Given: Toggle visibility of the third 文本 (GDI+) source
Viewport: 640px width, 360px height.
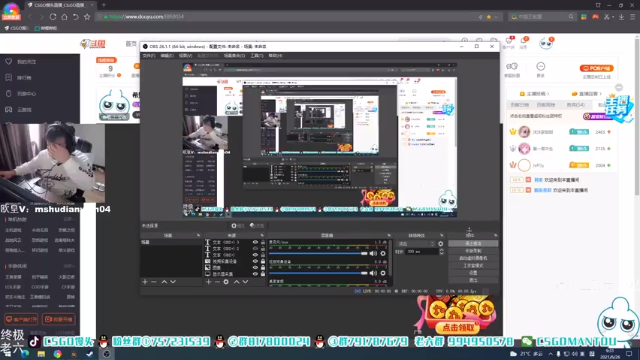Looking at the screenshot, I should click(x=255, y=255).
